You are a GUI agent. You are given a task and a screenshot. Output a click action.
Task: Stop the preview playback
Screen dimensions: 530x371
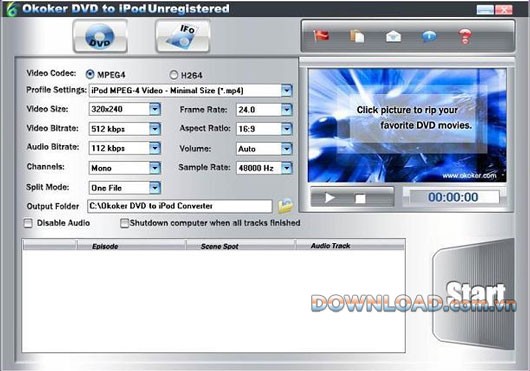pyautogui.click(x=360, y=198)
